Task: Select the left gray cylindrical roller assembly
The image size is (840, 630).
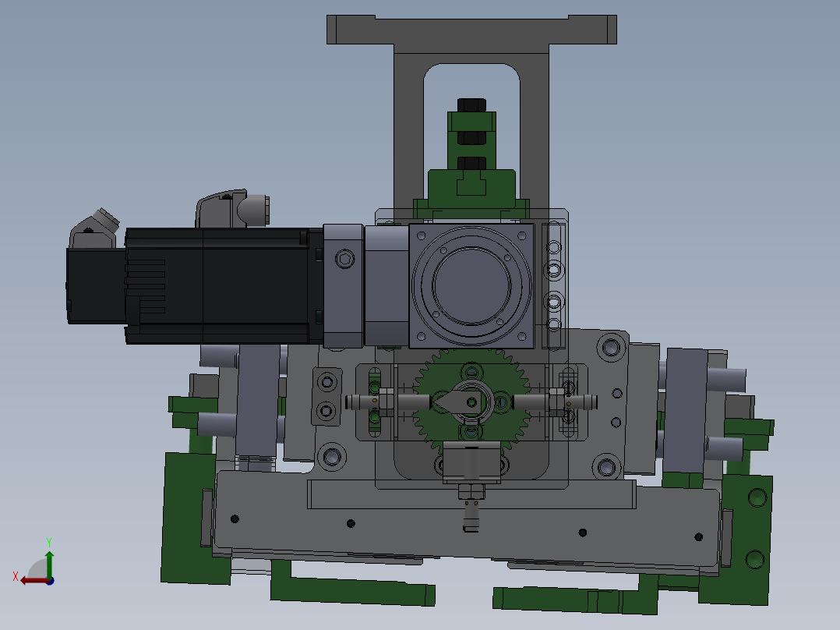Action: click(x=257, y=405)
